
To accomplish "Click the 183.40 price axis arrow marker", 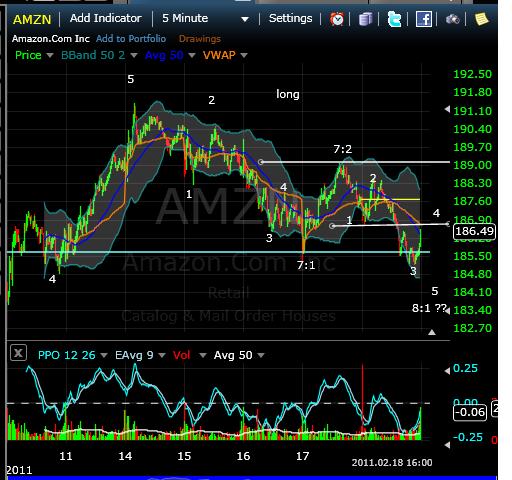I will click(448, 311).
